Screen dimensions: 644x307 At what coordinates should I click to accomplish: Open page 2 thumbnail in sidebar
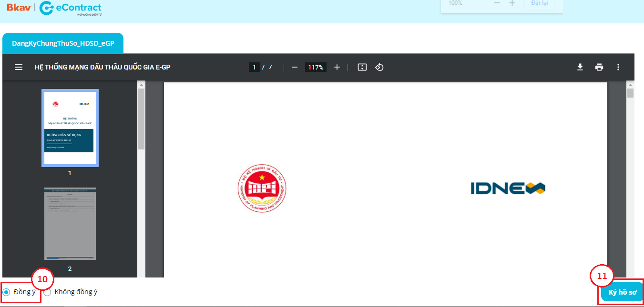click(70, 224)
